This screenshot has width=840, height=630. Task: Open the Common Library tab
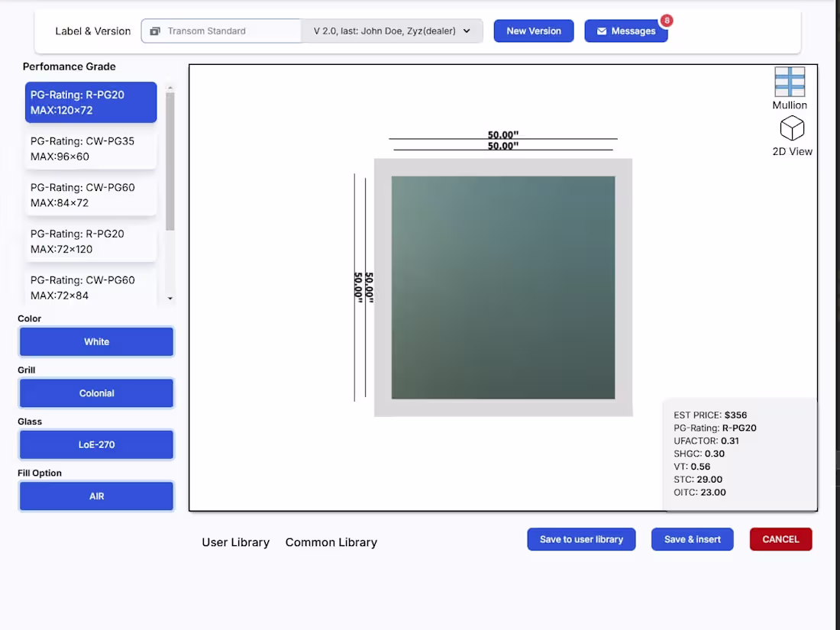click(x=331, y=542)
